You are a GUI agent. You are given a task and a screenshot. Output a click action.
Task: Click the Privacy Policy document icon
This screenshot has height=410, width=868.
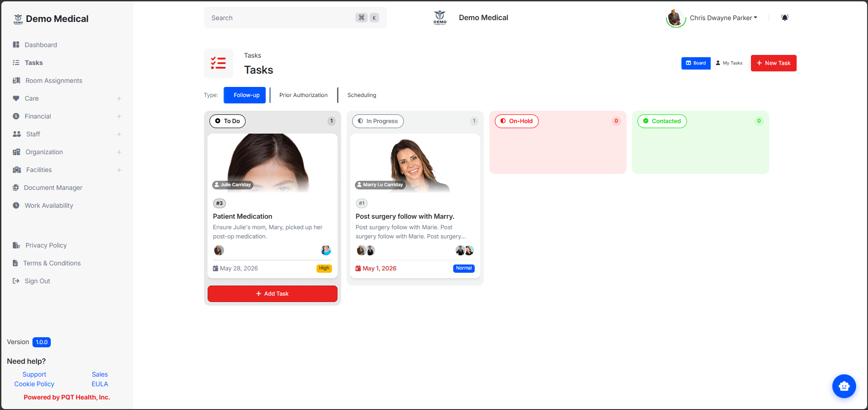(x=16, y=245)
